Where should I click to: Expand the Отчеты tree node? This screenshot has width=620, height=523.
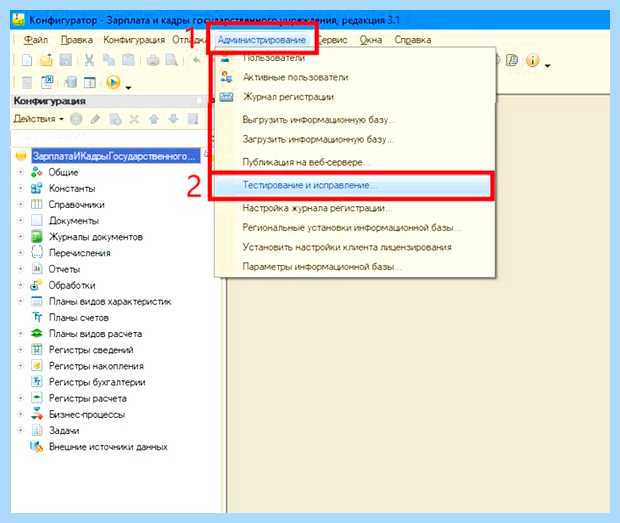pos(20,269)
